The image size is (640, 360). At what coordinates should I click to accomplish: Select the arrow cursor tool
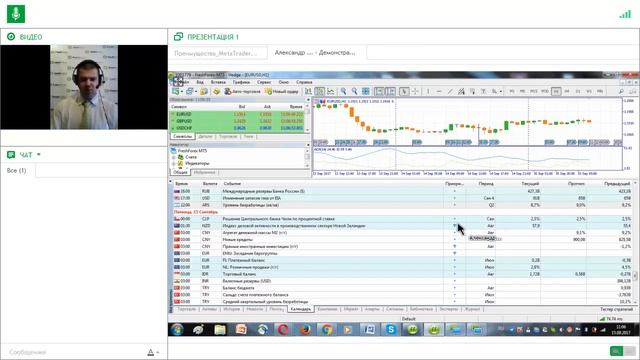pos(404,91)
